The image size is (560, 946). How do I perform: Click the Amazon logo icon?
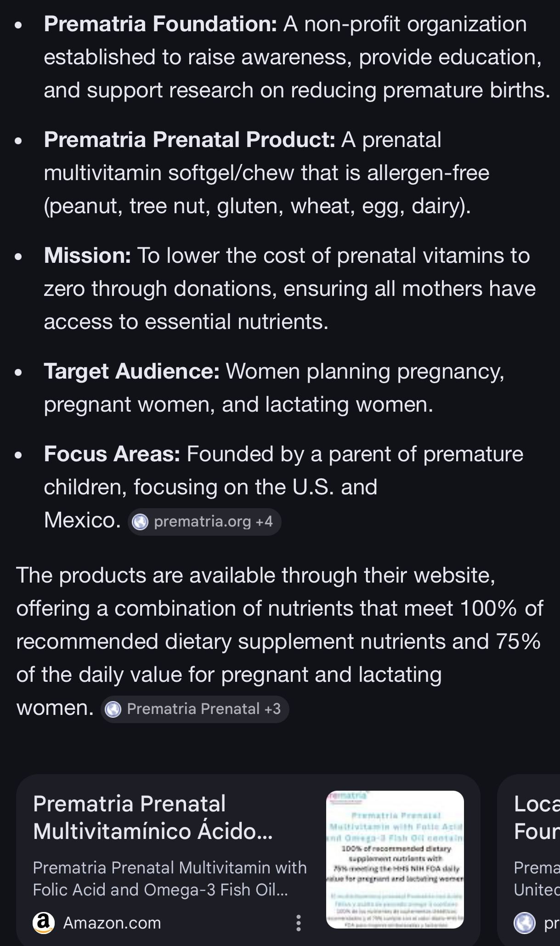[44, 923]
